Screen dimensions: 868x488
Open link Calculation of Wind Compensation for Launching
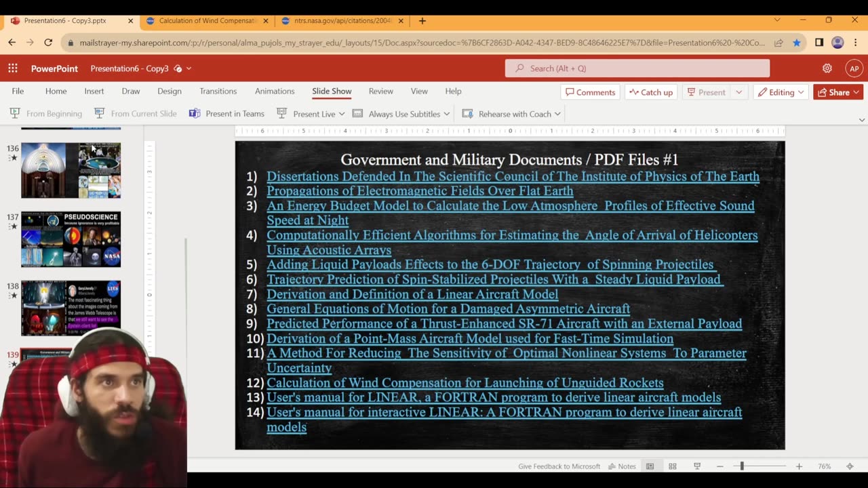tap(465, 383)
